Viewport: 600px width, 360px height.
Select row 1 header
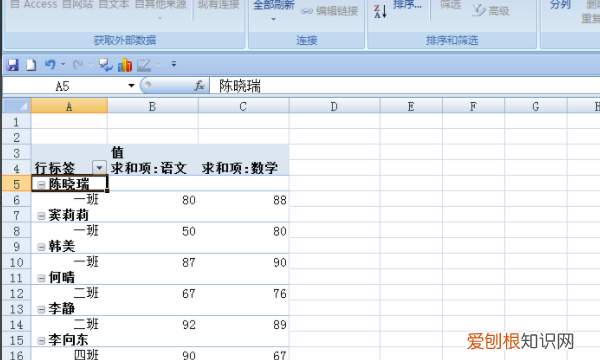click(x=16, y=122)
